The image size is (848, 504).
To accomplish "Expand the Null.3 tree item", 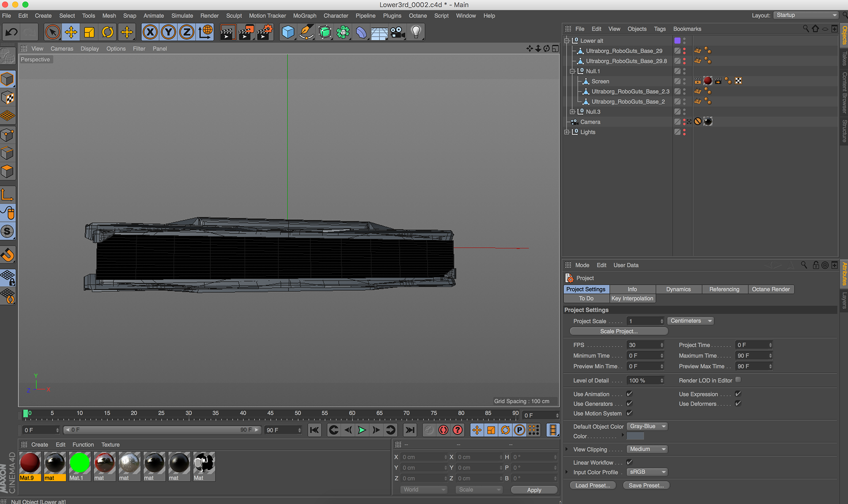I will pyautogui.click(x=572, y=112).
